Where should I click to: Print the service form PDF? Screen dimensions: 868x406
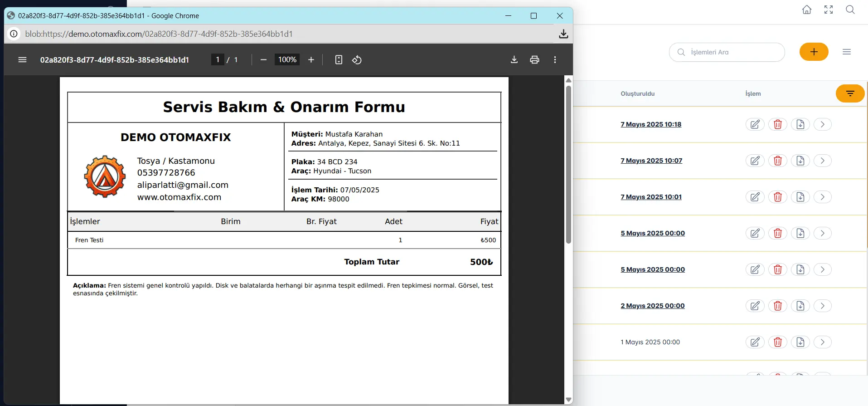(x=534, y=60)
